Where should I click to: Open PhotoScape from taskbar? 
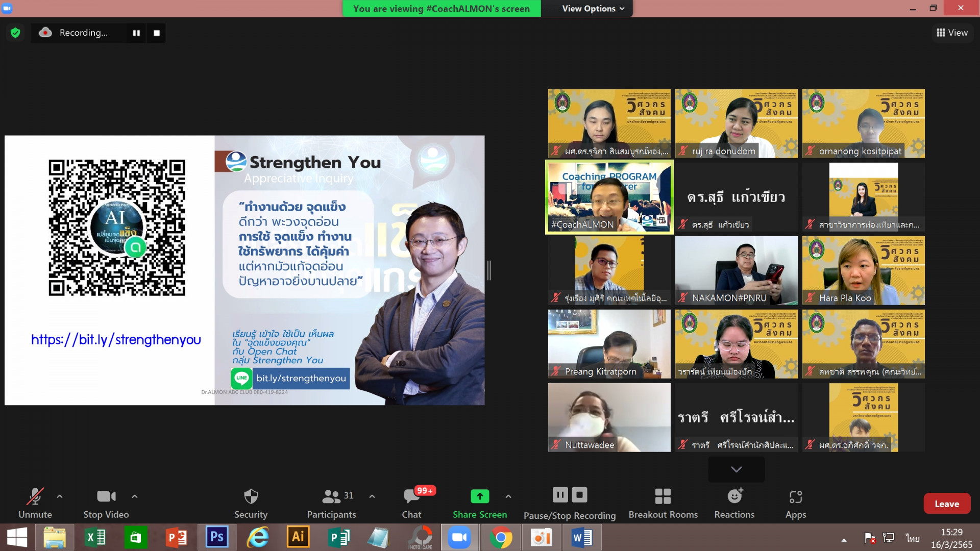420,538
